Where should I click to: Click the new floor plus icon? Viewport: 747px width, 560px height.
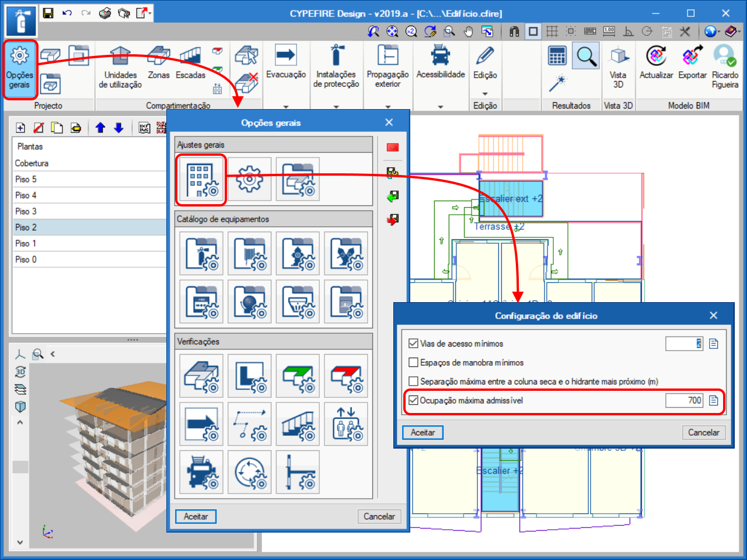point(20,128)
